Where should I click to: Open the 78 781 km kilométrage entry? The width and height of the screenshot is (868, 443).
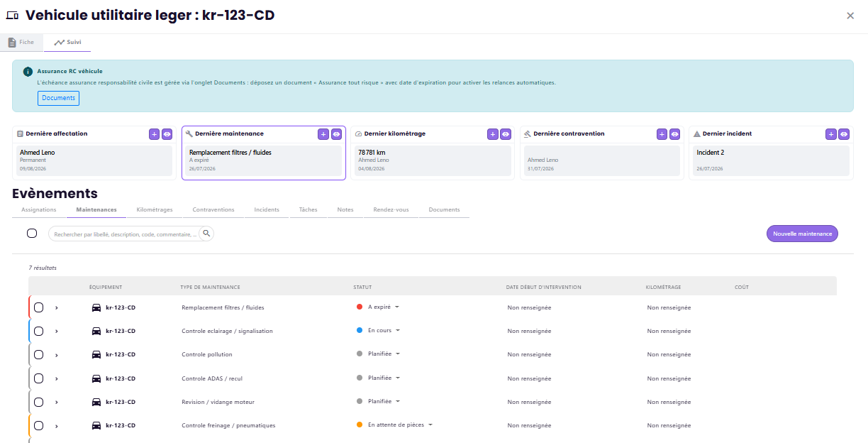(x=433, y=160)
